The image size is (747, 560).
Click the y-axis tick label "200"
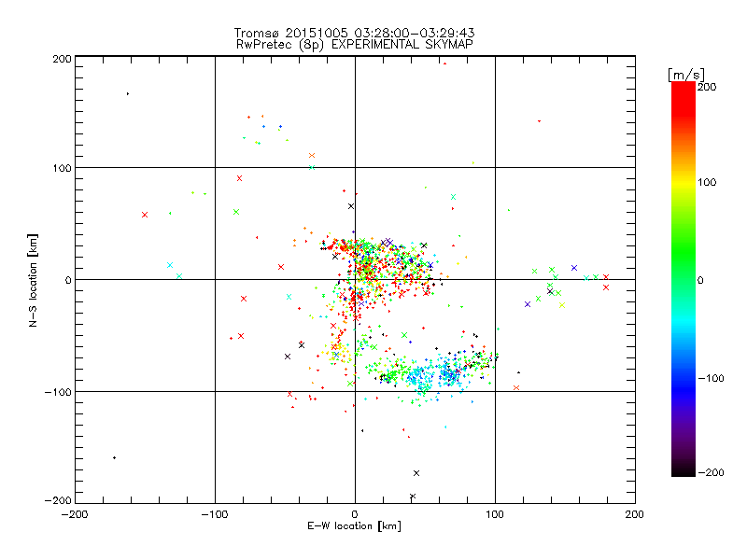[x=62, y=59]
